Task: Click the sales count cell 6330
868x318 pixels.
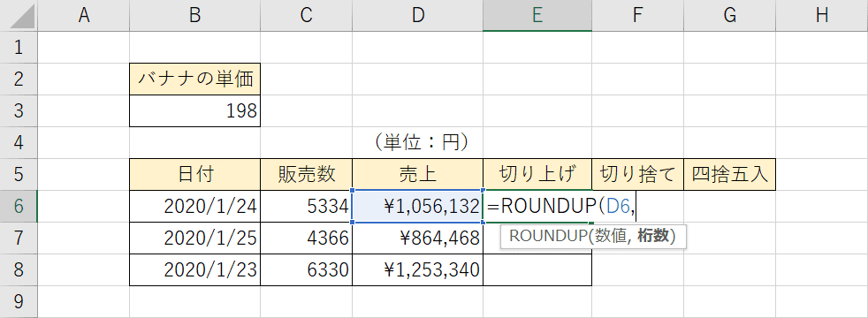Action: point(306,270)
